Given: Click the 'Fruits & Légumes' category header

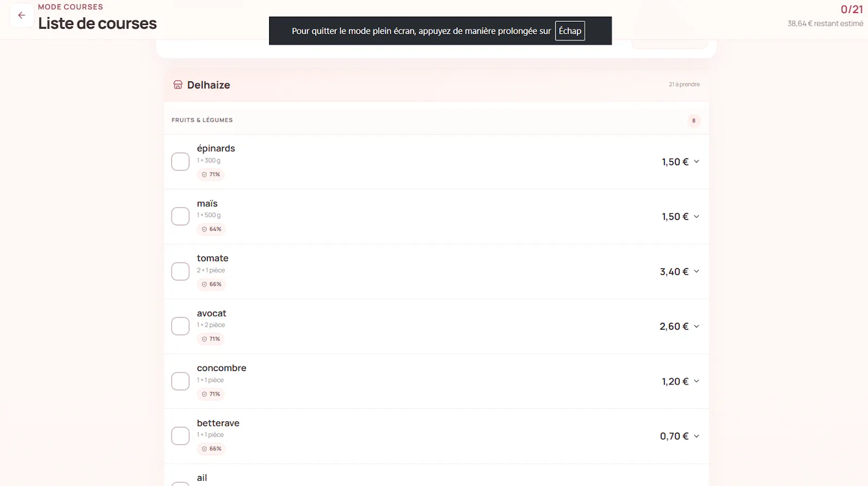Looking at the screenshot, I should tap(202, 120).
